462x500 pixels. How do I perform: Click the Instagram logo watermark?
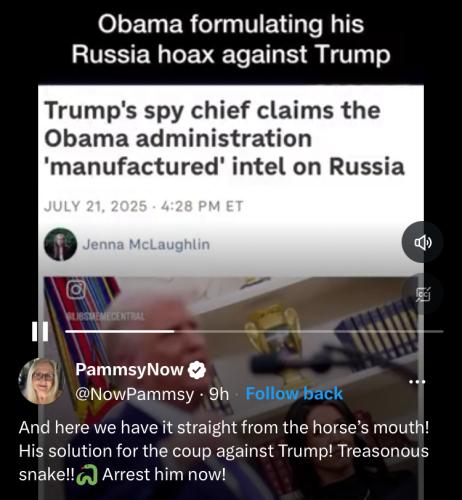click(x=76, y=290)
